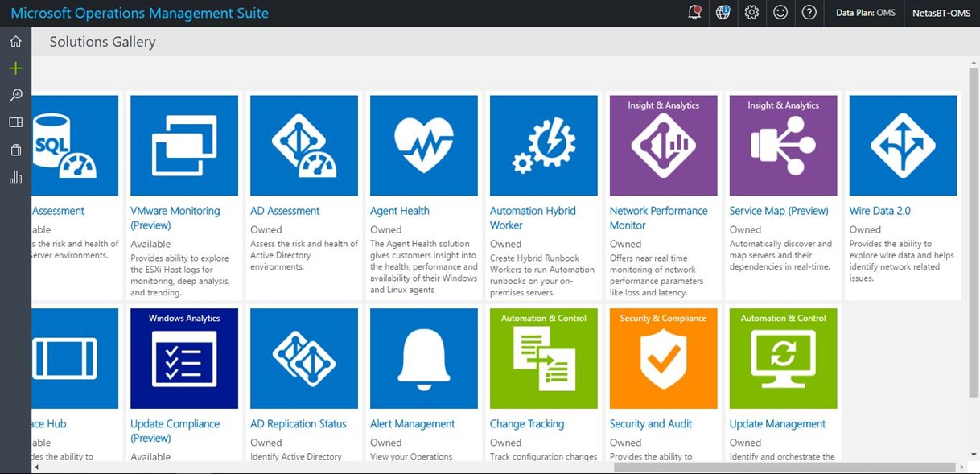This screenshot has height=474, width=980.
Task: Click the Data Plan: OMS label
Action: pos(866,13)
